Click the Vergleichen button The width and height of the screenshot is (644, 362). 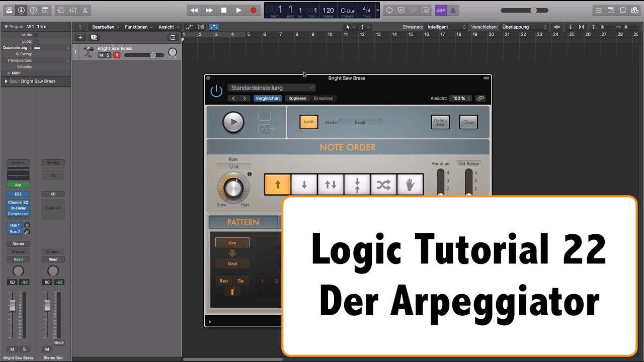coord(268,99)
